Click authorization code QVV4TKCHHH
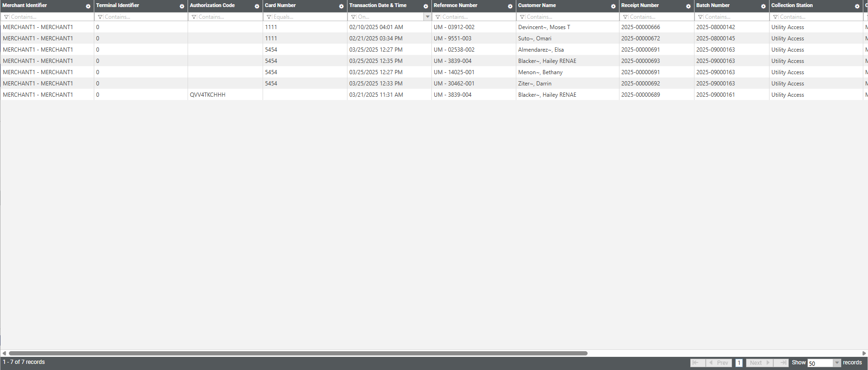Image resolution: width=868 pixels, height=370 pixels. tap(208, 95)
